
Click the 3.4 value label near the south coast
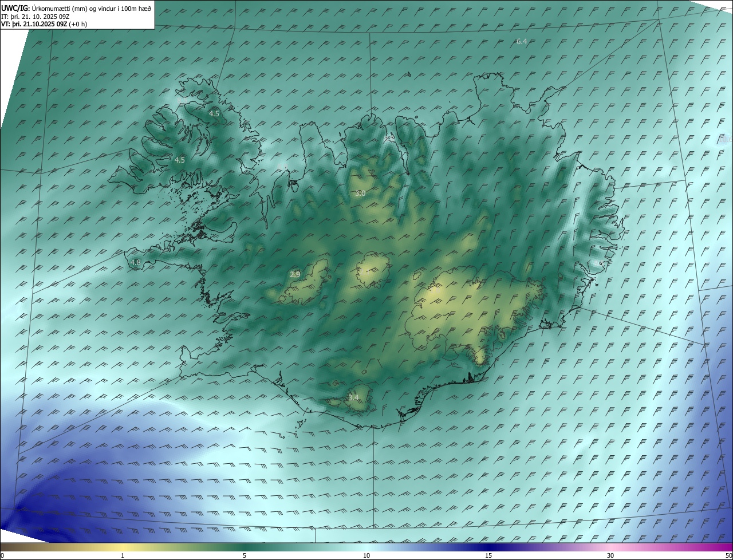point(353,397)
